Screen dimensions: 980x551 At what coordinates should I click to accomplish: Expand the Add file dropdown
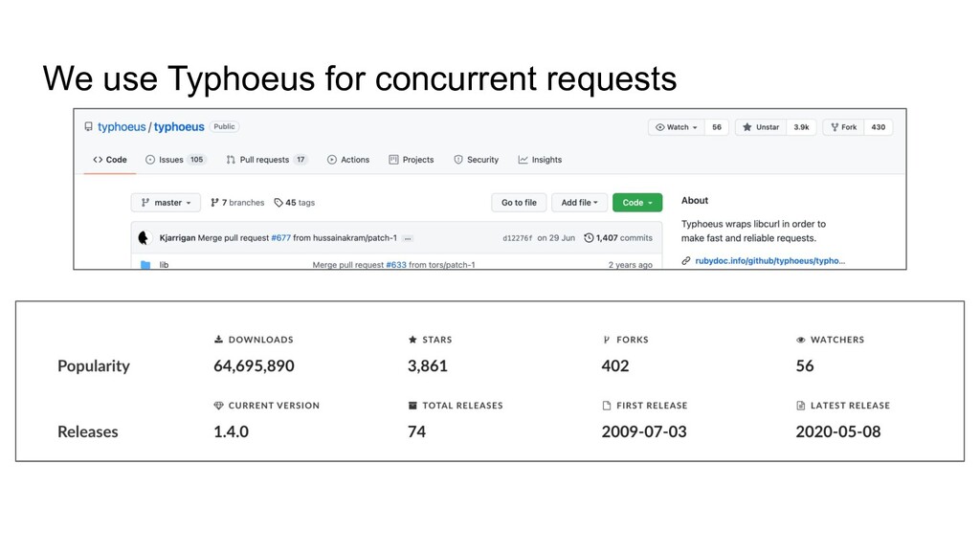coord(579,203)
